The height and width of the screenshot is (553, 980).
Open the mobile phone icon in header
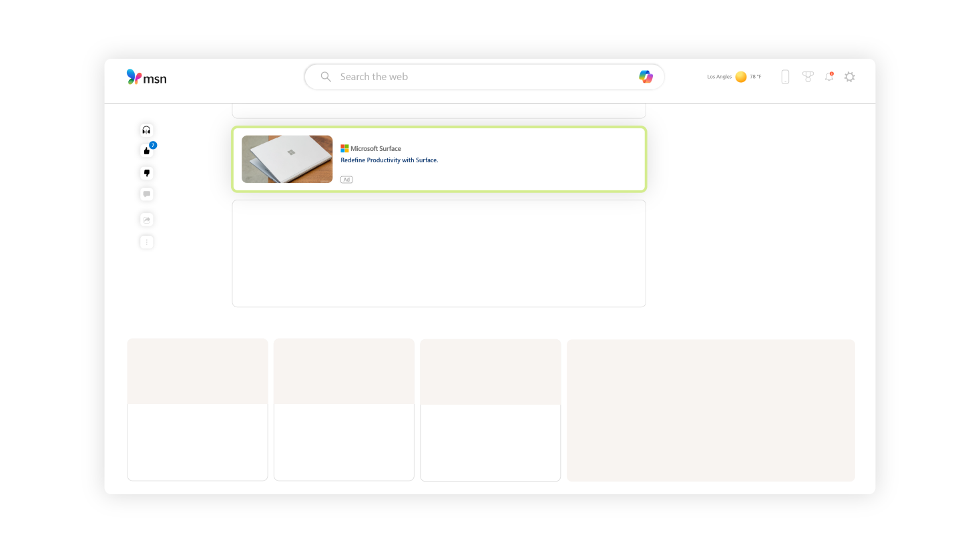(785, 77)
